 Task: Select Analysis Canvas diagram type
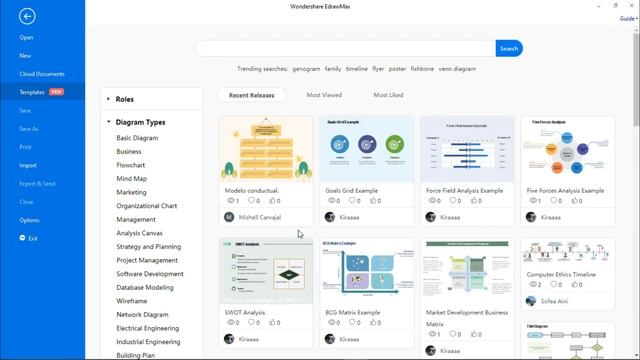point(139,233)
